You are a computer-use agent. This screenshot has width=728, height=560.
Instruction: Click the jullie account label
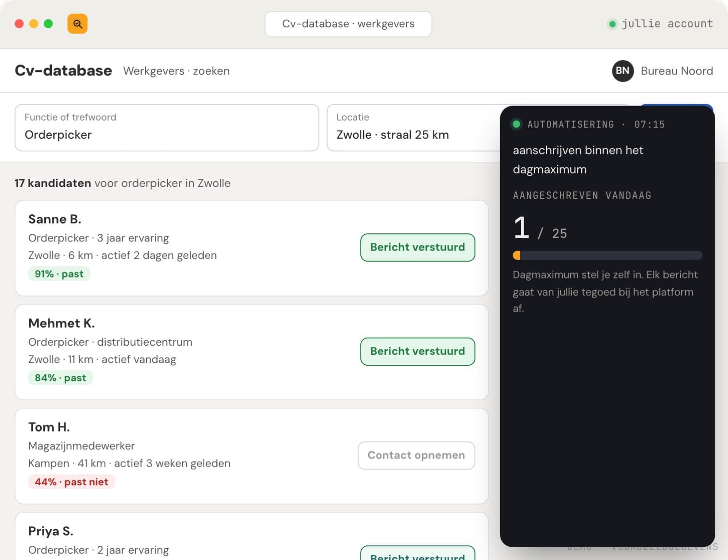667,24
